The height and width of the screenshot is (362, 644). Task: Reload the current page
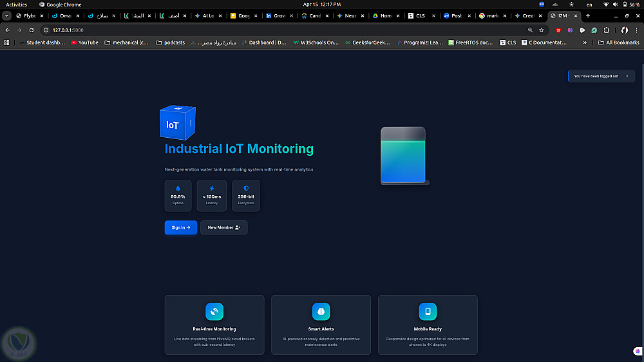tap(31, 30)
